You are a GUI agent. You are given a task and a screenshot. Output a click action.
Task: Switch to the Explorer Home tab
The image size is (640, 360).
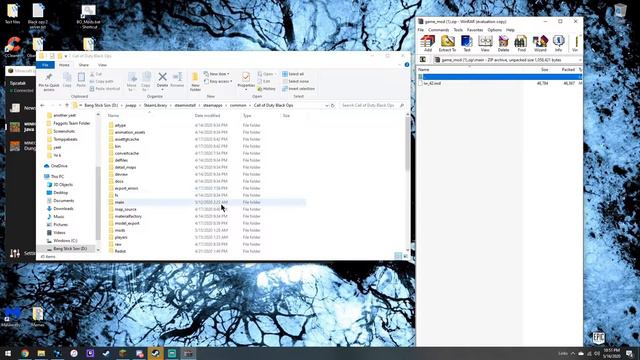[x=64, y=65]
